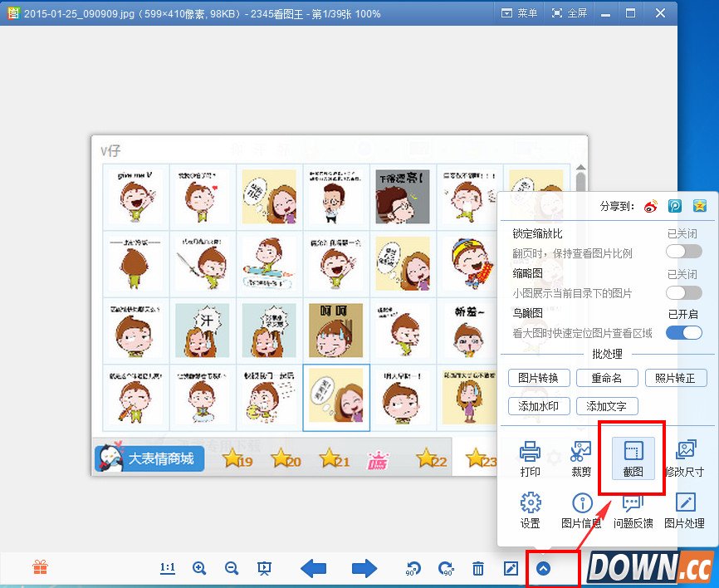This screenshot has height=588, width=719.
Task: Collapse the extended toolbar with the chevron
Action: click(550, 569)
